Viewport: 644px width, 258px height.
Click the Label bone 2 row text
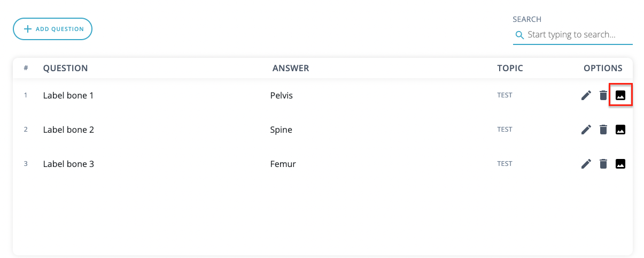coord(68,130)
